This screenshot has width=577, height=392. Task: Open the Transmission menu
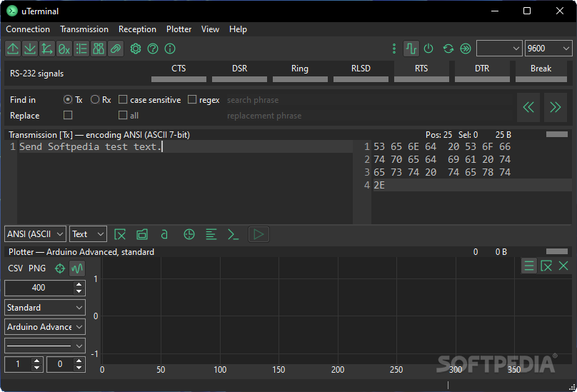(x=84, y=29)
